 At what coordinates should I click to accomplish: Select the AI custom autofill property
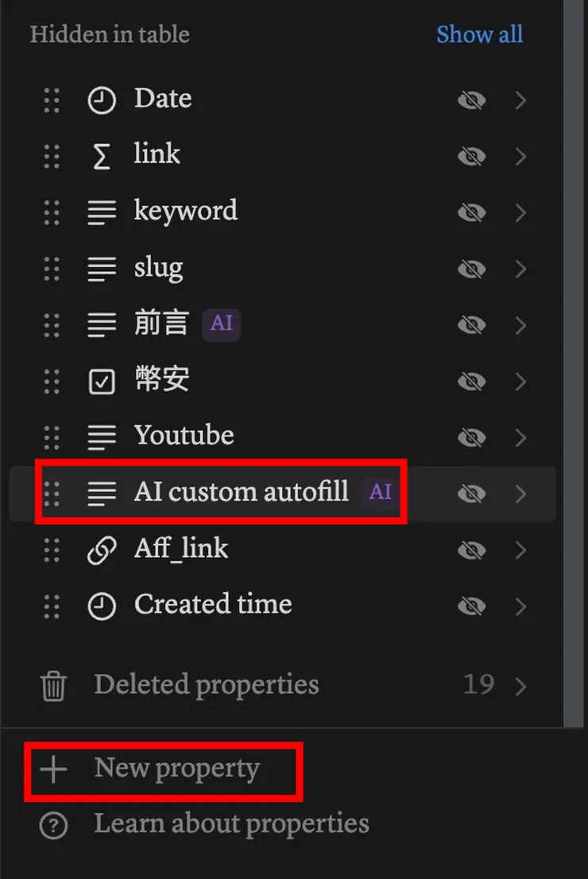[241, 493]
